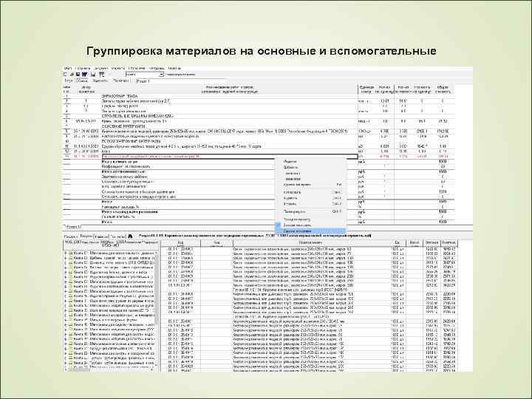The width and height of the screenshot is (532, 399).
Task: Choose the Ctrl+F entry in the context menu
Action: tap(310, 211)
